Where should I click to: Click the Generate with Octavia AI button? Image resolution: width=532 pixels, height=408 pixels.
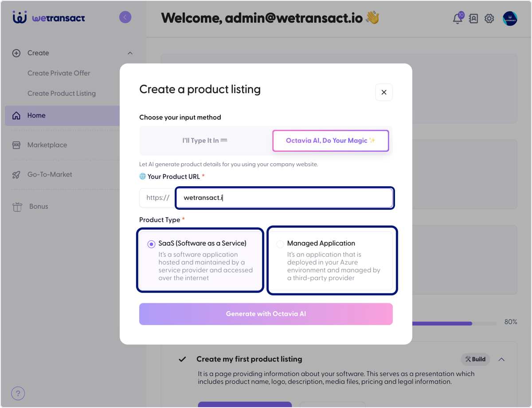click(x=266, y=314)
